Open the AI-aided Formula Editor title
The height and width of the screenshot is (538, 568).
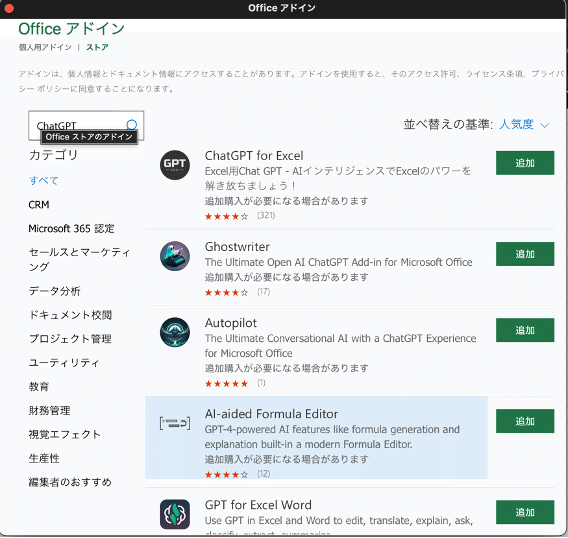pos(271,414)
